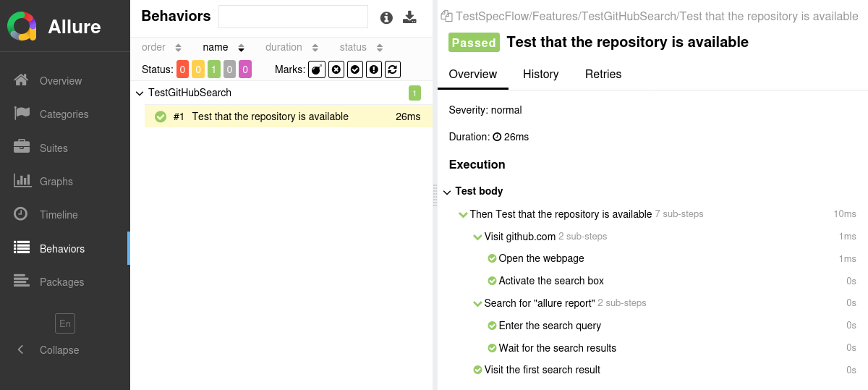Select the Behaviors list icon
The height and width of the screenshot is (390, 868).
[x=22, y=247]
